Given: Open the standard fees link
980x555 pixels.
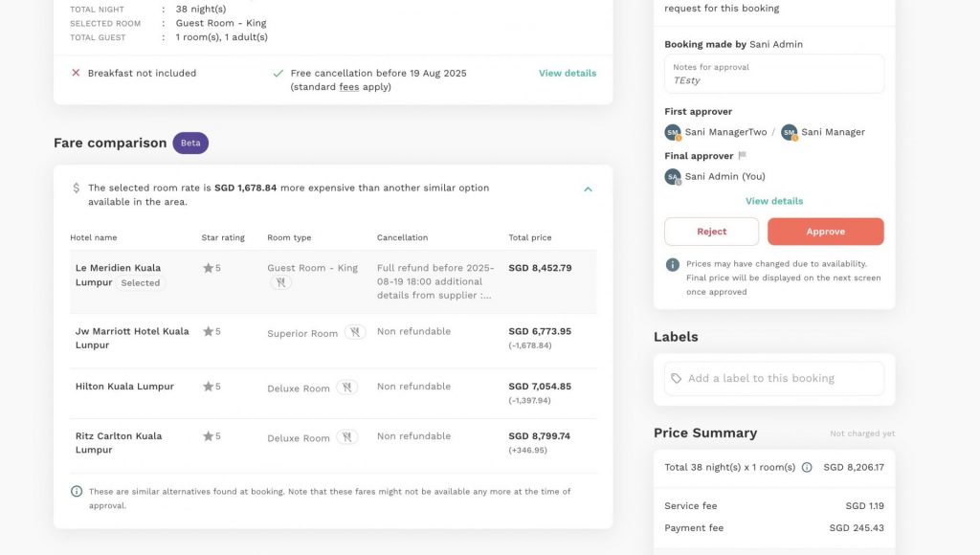Looking at the screenshot, I should tap(348, 87).
